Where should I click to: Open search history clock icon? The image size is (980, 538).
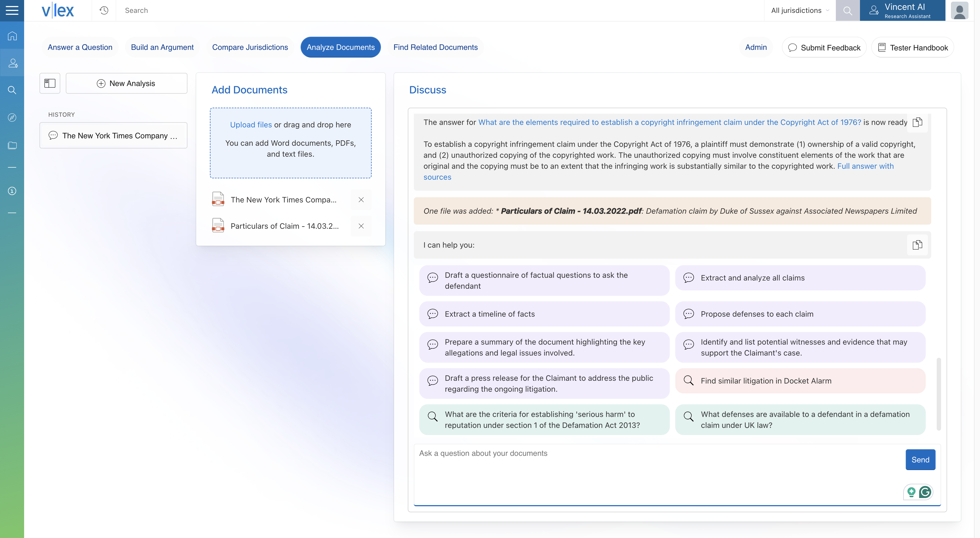104,10
